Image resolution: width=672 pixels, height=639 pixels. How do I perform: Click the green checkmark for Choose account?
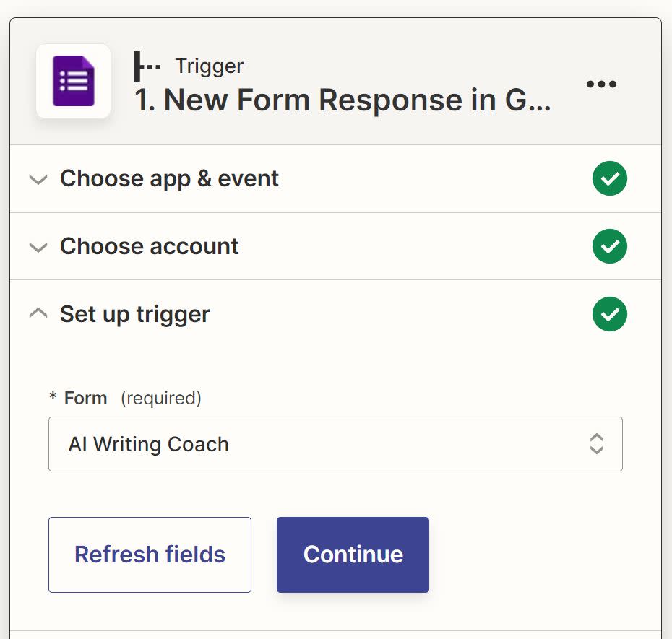(609, 247)
